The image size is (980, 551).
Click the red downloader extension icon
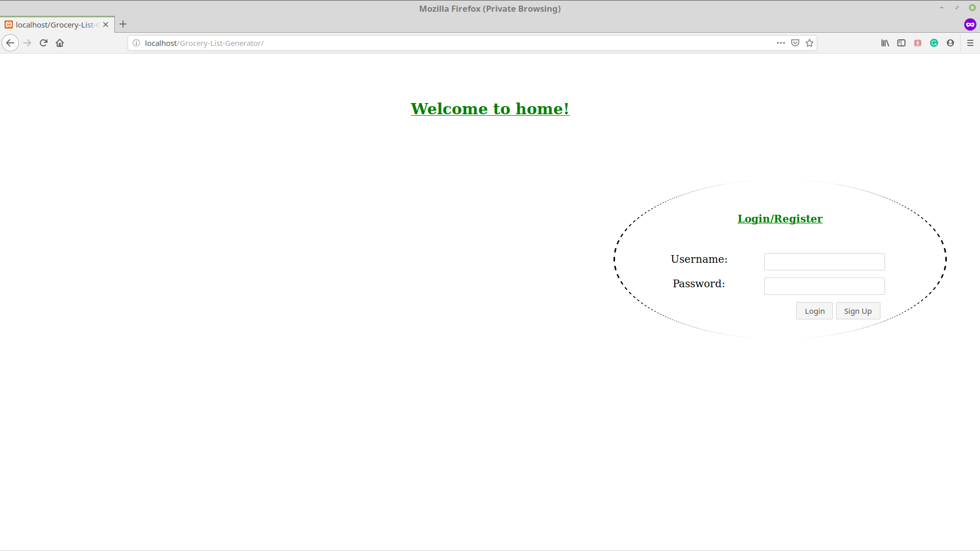[918, 43]
